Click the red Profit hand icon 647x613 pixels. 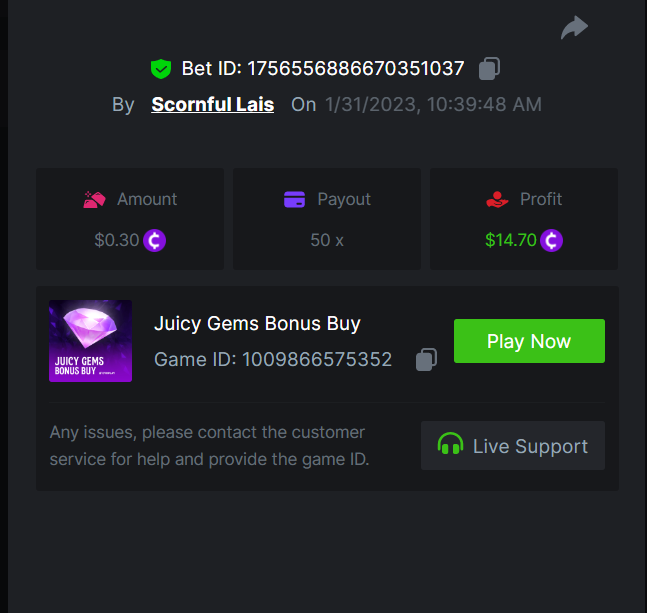[x=497, y=200]
